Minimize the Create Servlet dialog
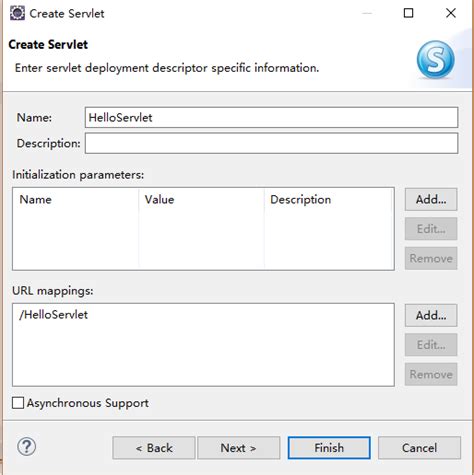 click(367, 13)
